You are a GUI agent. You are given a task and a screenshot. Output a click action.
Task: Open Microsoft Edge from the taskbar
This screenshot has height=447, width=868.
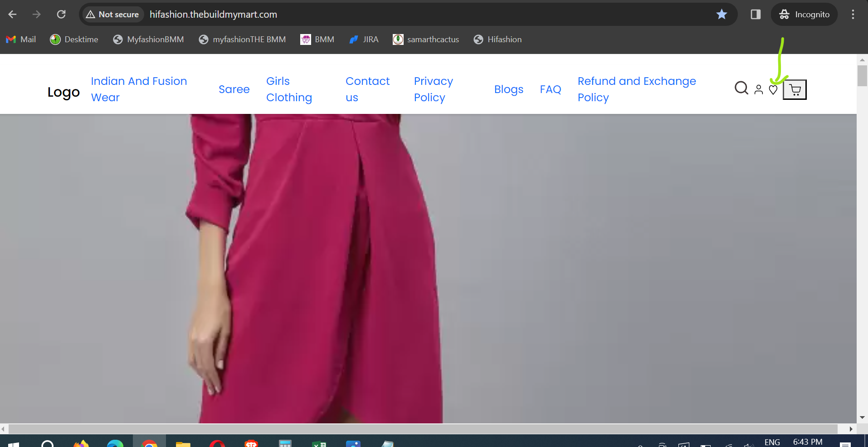(x=115, y=443)
